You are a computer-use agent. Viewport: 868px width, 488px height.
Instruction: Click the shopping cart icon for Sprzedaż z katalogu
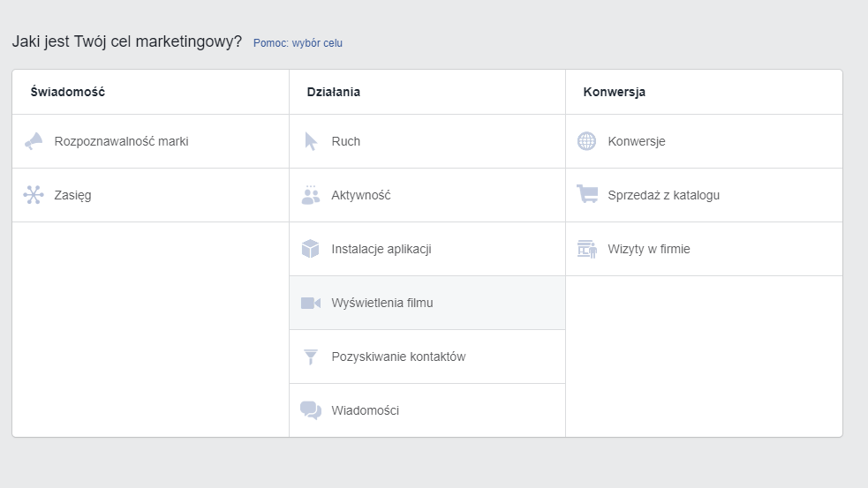point(587,194)
